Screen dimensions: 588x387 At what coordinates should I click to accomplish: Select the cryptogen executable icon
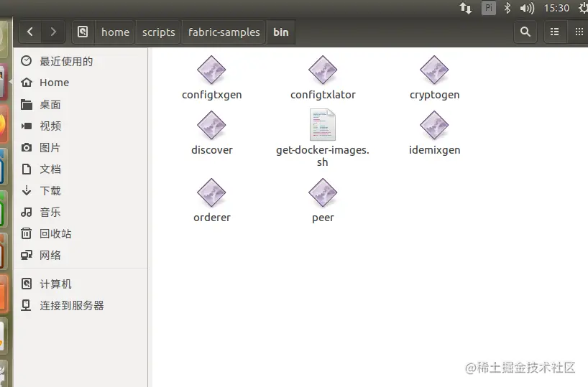[434, 70]
